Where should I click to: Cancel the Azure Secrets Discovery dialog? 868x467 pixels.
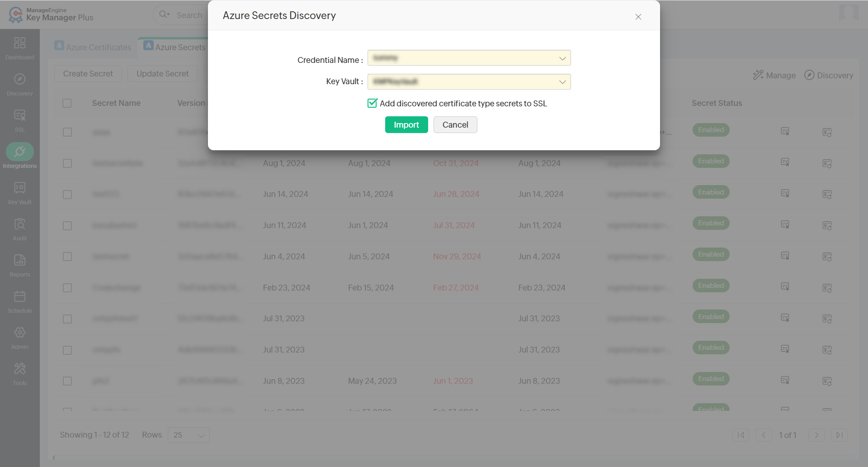[x=455, y=125]
